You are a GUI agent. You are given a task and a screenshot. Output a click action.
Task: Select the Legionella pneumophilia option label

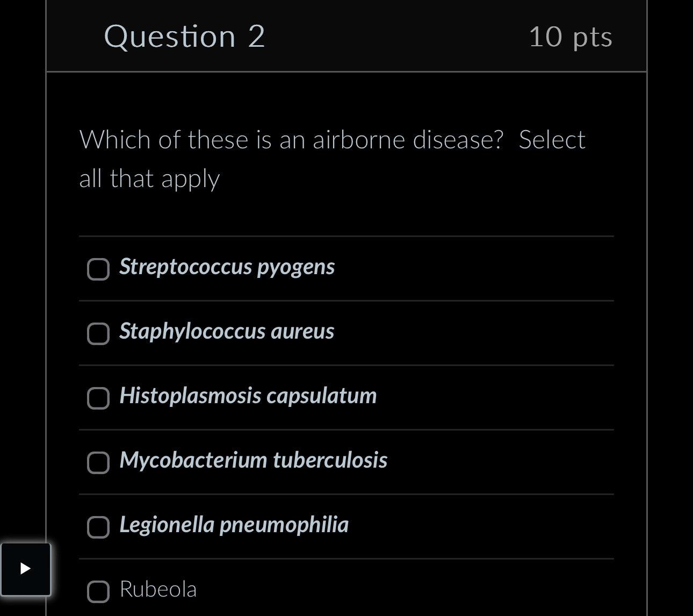(x=234, y=525)
